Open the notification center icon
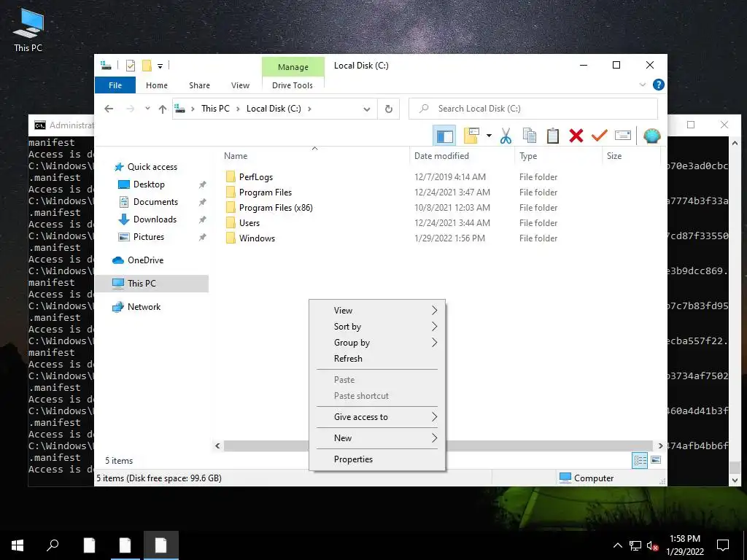Viewport: 747px width, 560px height. [x=723, y=545]
